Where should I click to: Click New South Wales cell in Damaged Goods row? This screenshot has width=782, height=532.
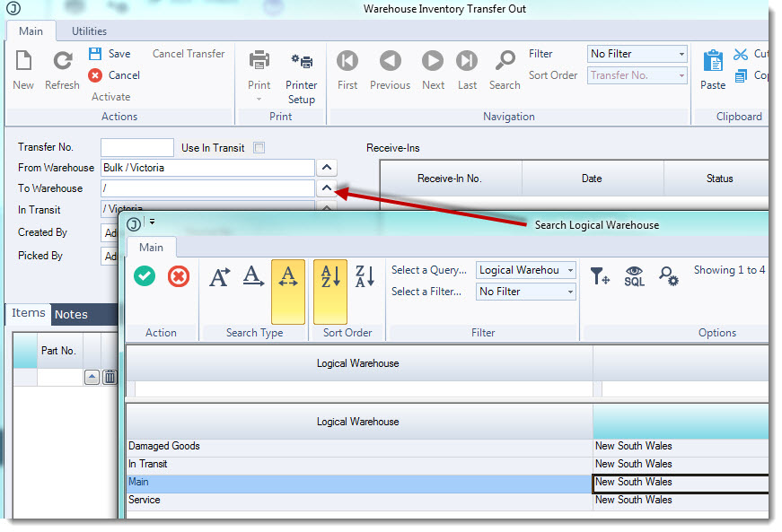pyautogui.click(x=681, y=446)
